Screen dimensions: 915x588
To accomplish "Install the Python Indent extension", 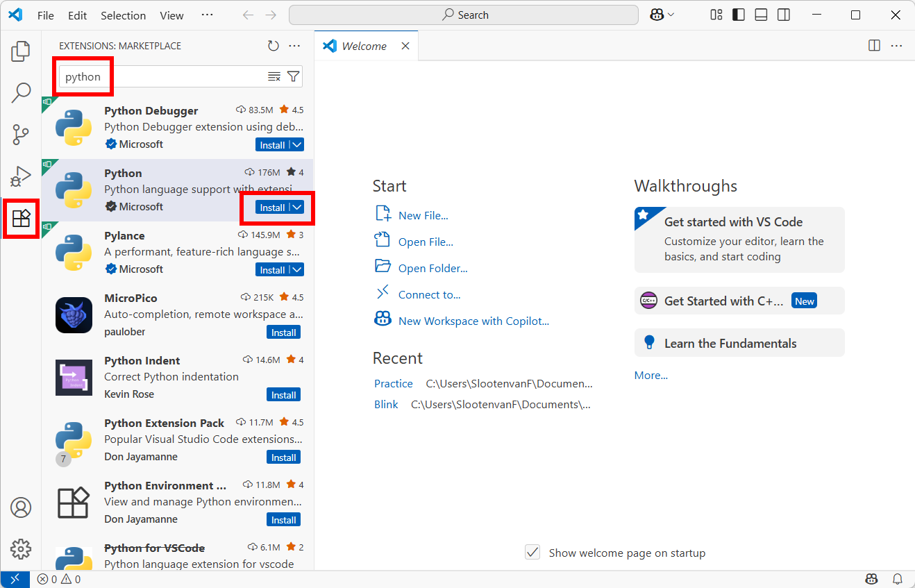I will coord(284,394).
